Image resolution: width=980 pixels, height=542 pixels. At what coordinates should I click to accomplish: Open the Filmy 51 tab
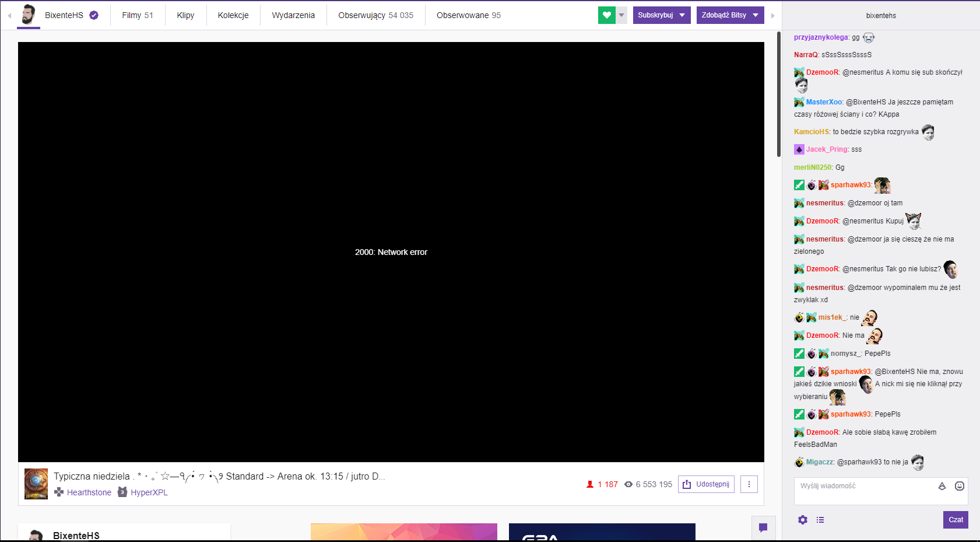click(x=138, y=15)
